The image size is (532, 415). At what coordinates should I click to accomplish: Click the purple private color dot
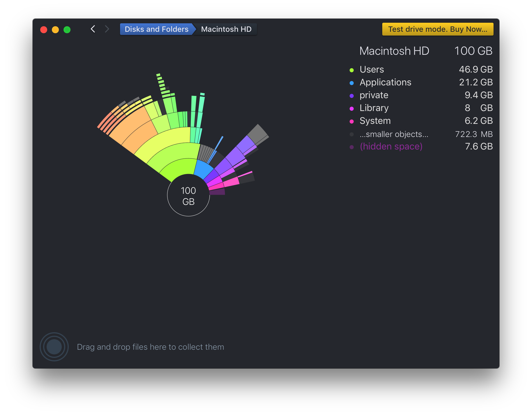(352, 96)
